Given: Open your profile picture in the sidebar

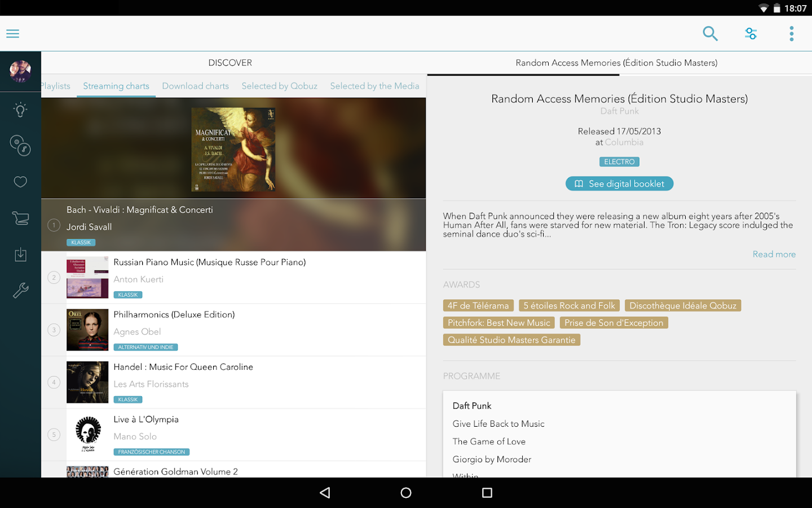Looking at the screenshot, I should click(x=20, y=71).
